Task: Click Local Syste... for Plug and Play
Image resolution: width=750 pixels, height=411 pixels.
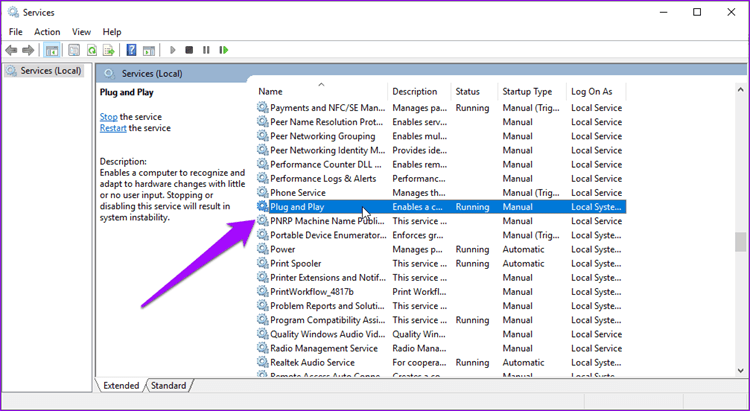Action: [596, 207]
